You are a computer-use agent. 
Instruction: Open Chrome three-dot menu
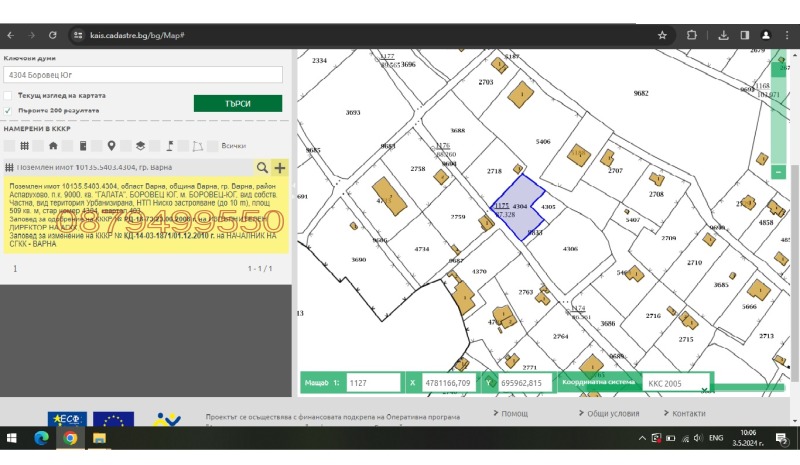787,35
